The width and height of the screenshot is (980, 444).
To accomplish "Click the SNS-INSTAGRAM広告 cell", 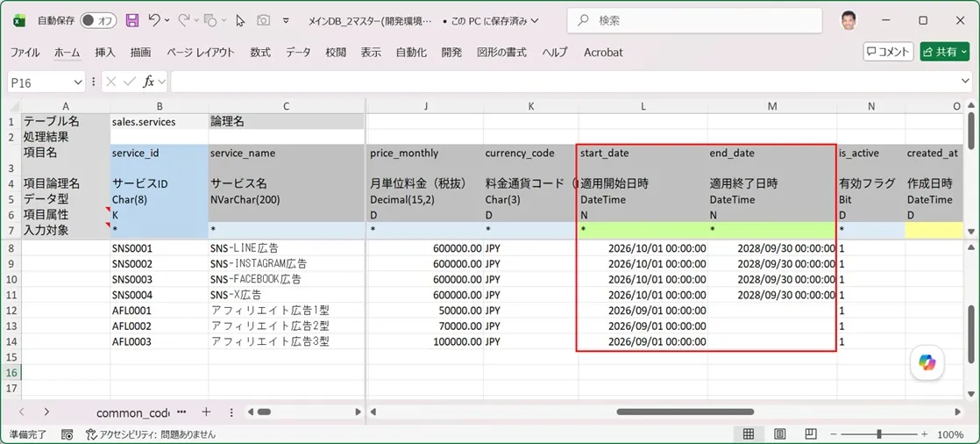I will point(287,263).
